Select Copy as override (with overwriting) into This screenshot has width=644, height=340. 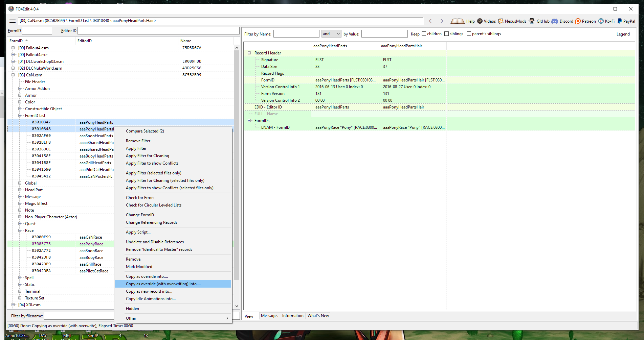[x=173, y=284]
